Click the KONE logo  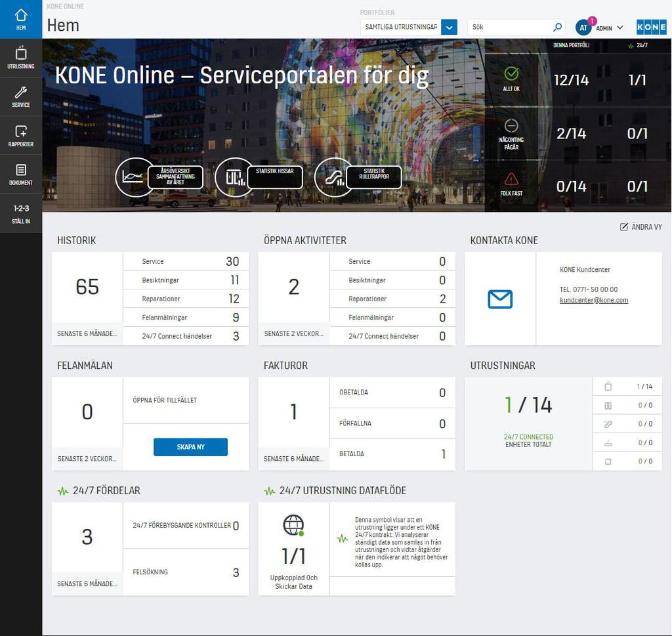(651, 27)
